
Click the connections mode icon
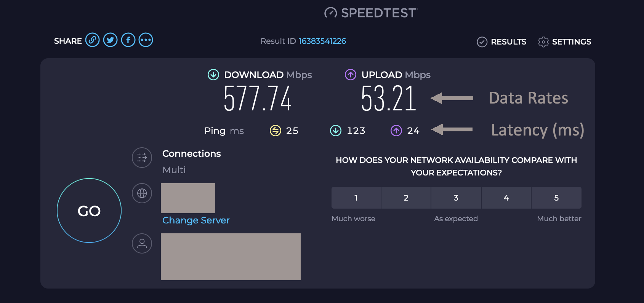[142, 158]
